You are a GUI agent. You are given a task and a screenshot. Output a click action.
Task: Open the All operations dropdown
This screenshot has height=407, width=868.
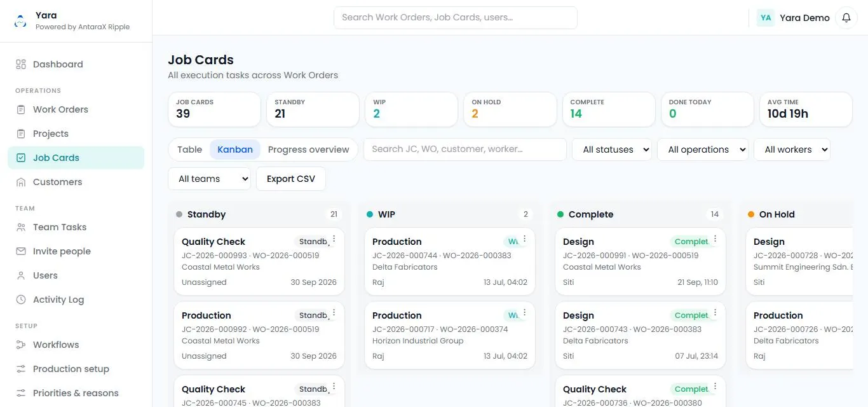click(x=703, y=149)
